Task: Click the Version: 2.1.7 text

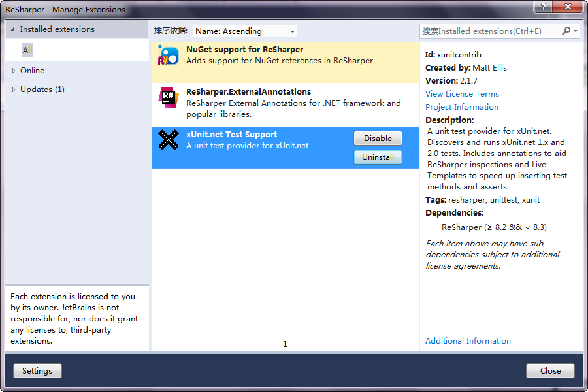Action: point(451,80)
